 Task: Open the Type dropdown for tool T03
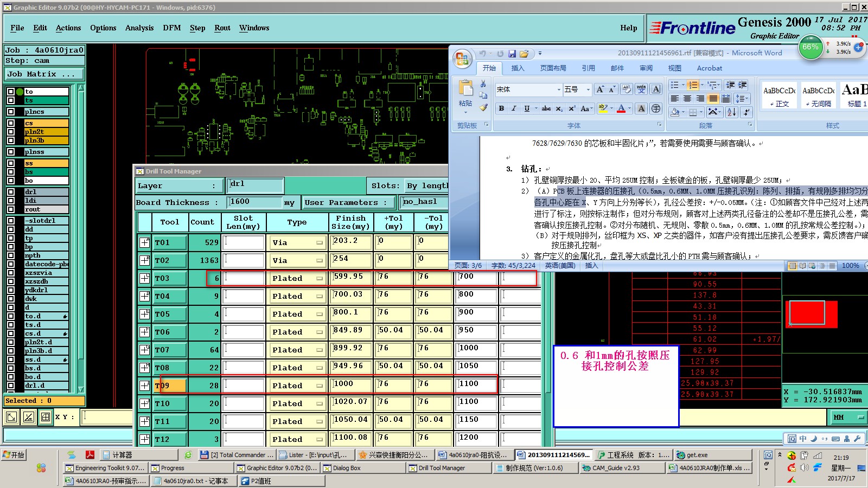point(297,278)
